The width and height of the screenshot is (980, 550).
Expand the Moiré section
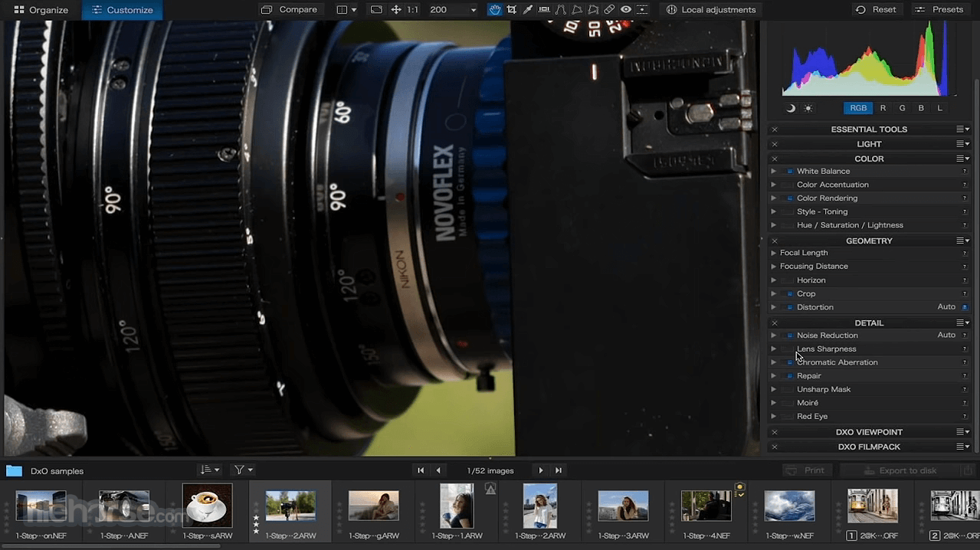point(774,403)
